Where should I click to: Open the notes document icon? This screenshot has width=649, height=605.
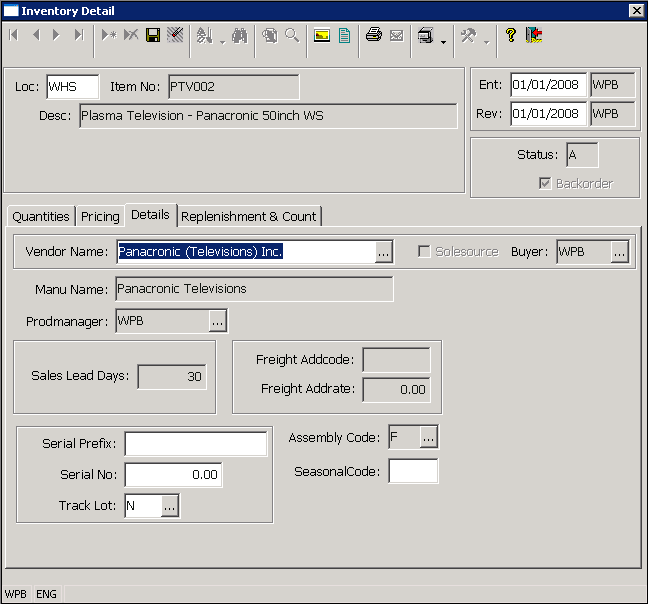pyautogui.click(x=344, y=35)
